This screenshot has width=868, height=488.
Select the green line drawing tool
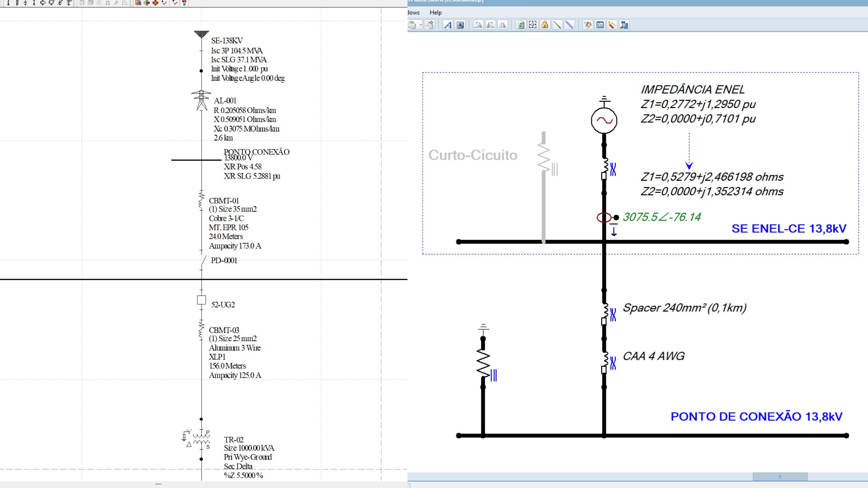click(557, 25)
